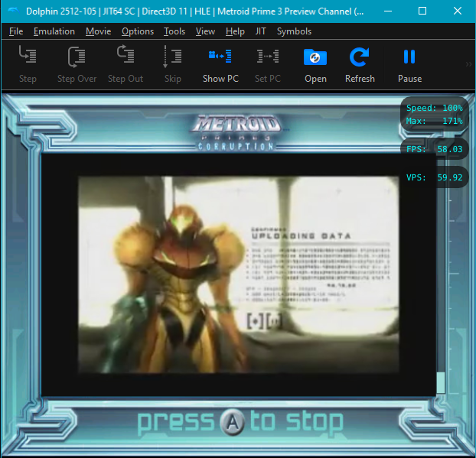Open the File menu
The height and width of the screenshot is (458, 476).
[x=16, y=31]
